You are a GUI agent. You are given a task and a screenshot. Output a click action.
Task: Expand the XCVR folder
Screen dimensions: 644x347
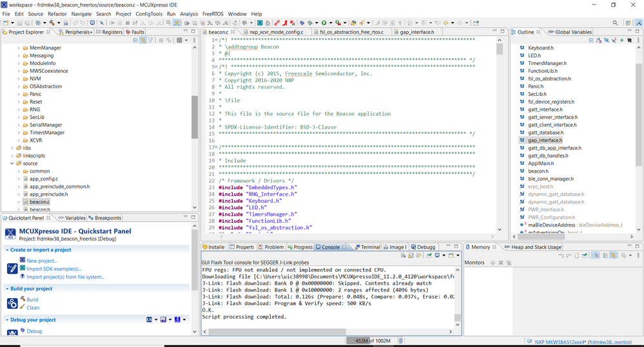click(x=19, y=140)
